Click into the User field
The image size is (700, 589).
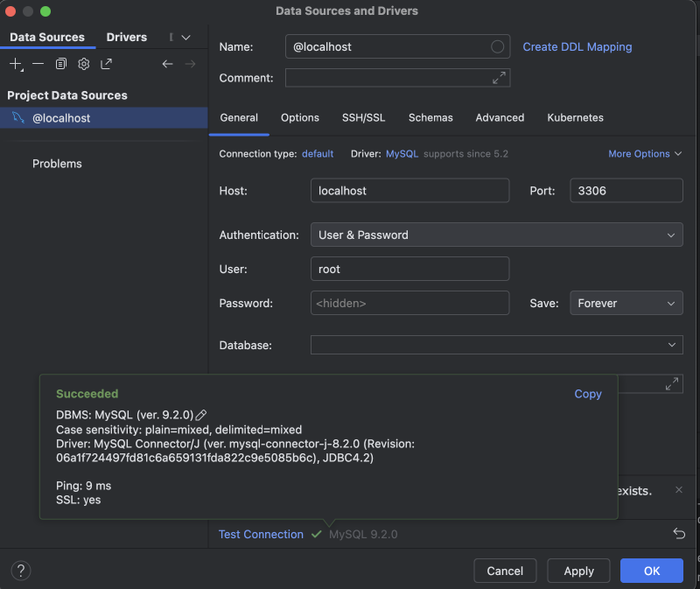409,269
